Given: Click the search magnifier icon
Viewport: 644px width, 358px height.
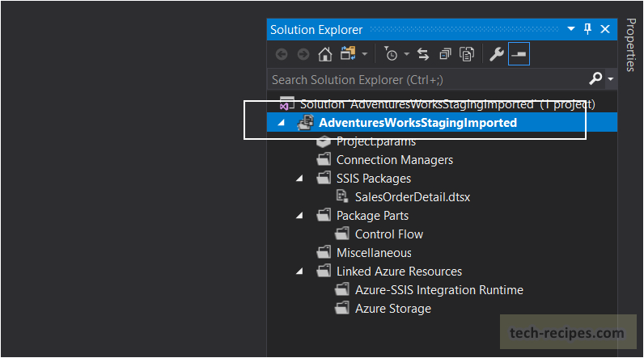Looking at the screenshot, I should 595,78.
